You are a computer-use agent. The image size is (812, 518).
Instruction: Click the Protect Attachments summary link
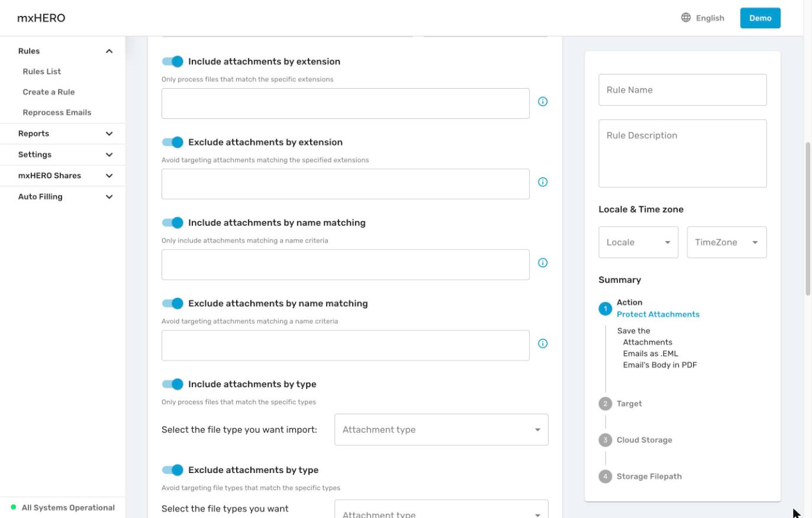pos(658,315)
